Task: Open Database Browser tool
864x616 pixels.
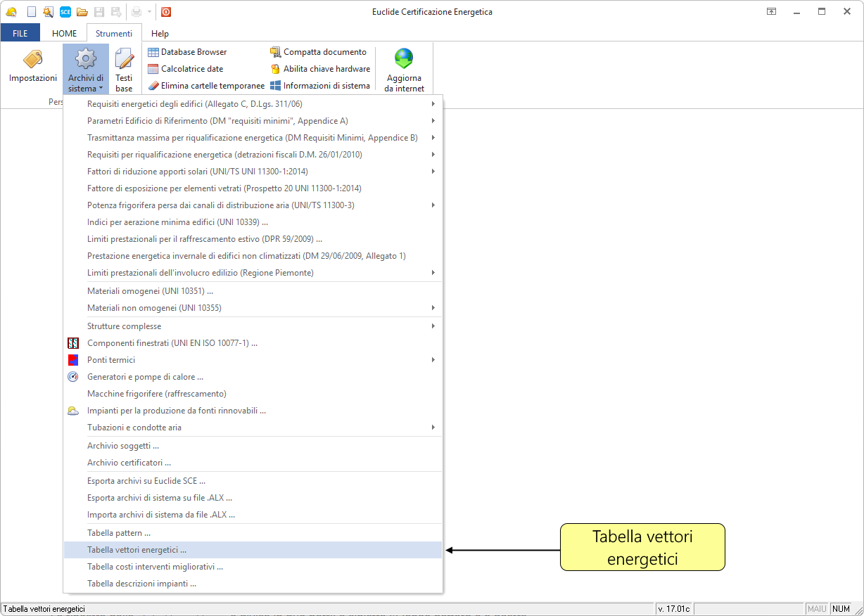Action: point(186,52)
